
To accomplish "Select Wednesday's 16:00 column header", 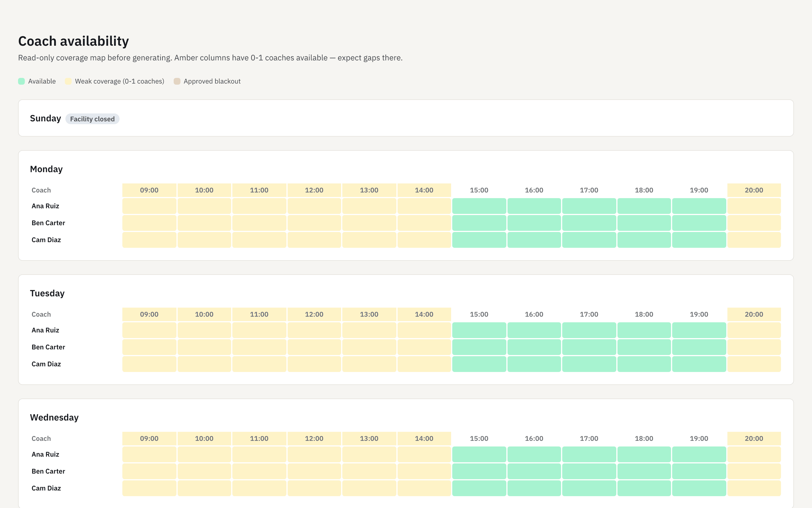I will [534, 439].
